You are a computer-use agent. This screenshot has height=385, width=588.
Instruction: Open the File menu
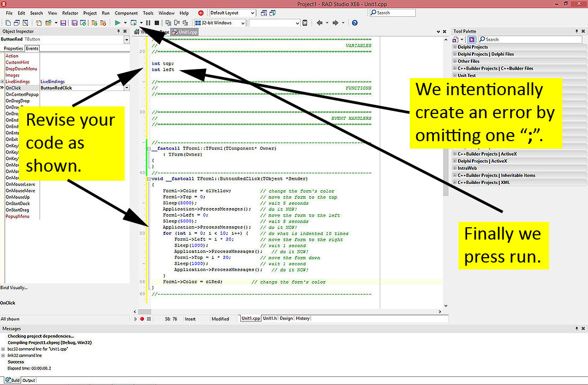pos(10,13)
